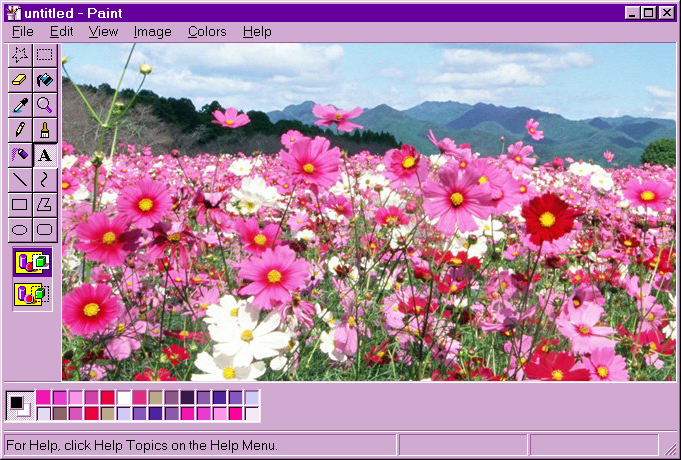Viewport: 681px width, 460px height.
Task: Click the 'untitled - Paint' title text
Action: pos(73,13)
